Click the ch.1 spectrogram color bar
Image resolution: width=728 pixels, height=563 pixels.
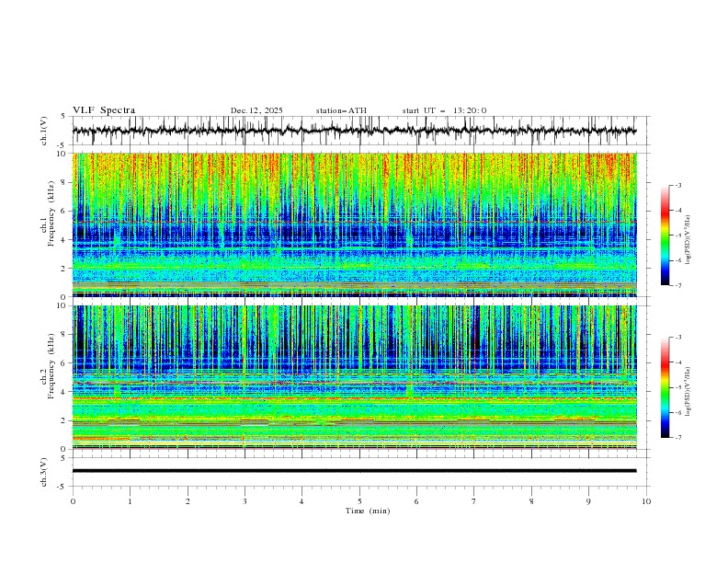coord(665,236)
